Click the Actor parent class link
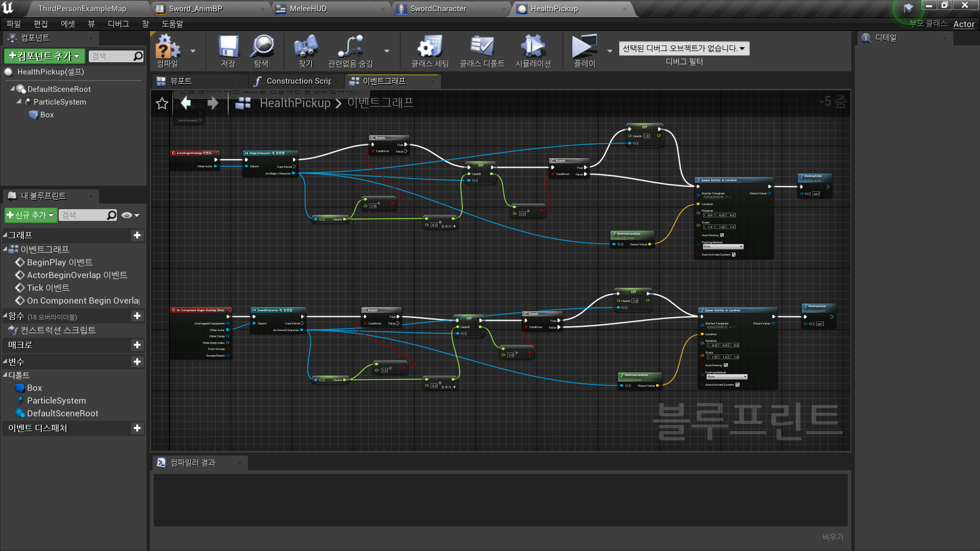This screenshot has height=551, width=980. pos(964,24)
